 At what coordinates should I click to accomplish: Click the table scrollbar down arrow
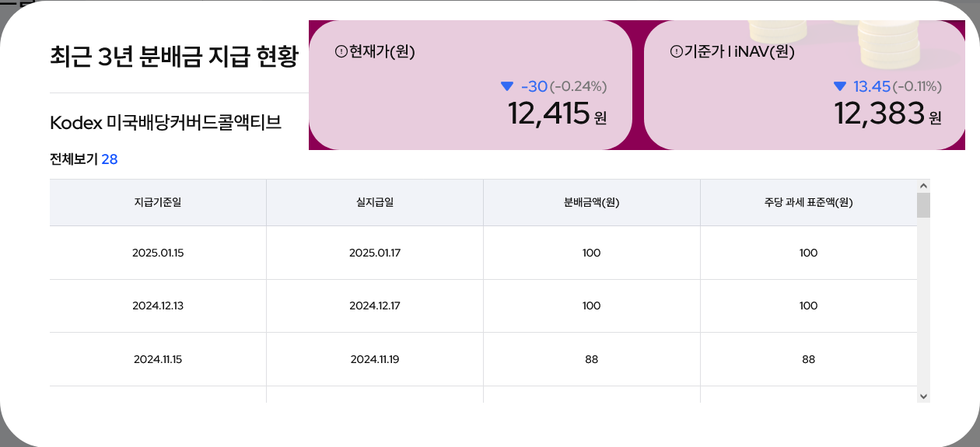(x=923, y=396)
